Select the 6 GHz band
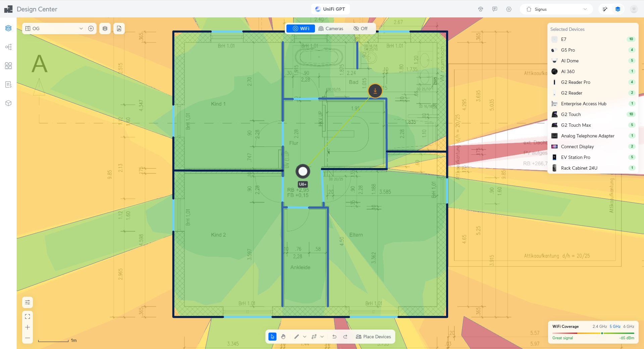Screen dimensions: 644x349 629,326
